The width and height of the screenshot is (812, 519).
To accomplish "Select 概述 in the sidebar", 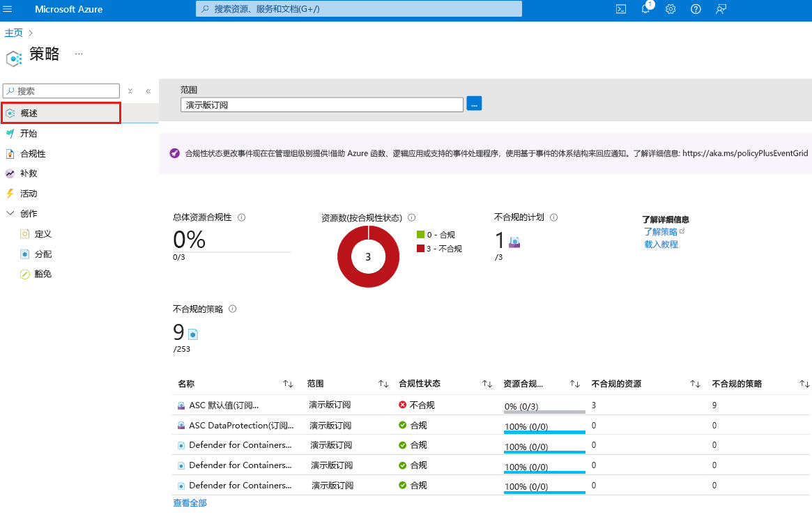I will point(61,113).
